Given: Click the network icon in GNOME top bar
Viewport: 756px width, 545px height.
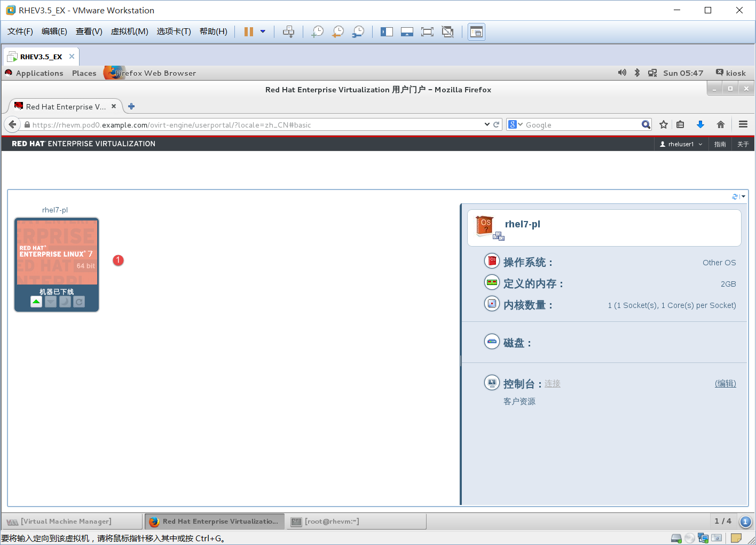Looking at the screenshot, I should (652, 73).
